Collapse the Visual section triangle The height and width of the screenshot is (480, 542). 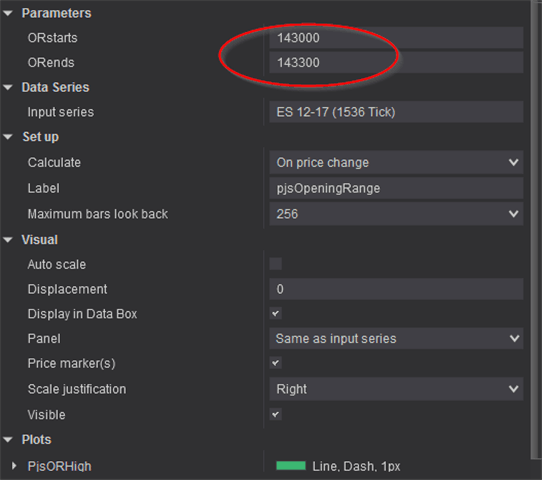click(8, 239)
